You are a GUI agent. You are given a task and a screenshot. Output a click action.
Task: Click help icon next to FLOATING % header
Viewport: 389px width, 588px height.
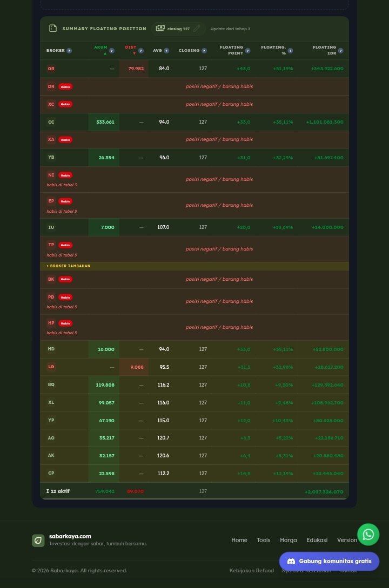tap(290, 51)
